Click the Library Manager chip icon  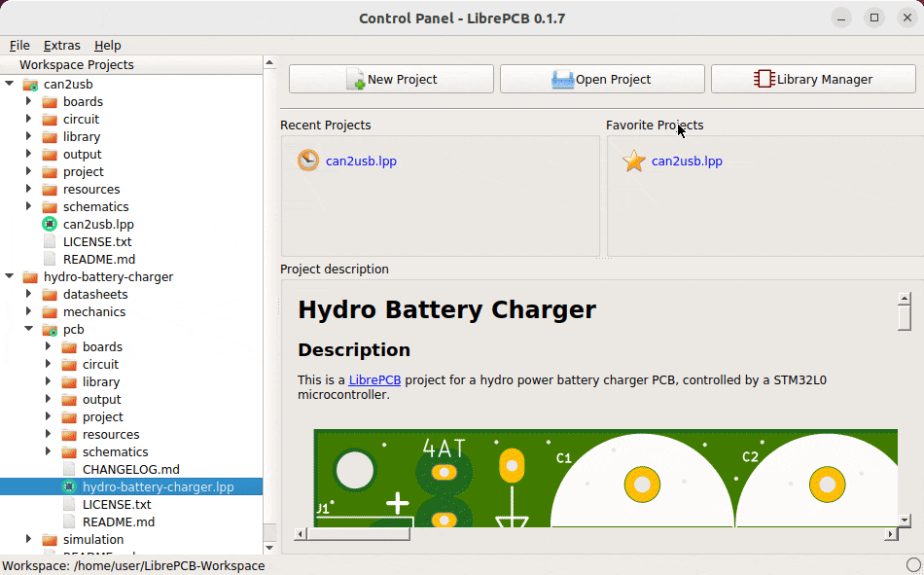pyautogui.click(x=764, y=79)
